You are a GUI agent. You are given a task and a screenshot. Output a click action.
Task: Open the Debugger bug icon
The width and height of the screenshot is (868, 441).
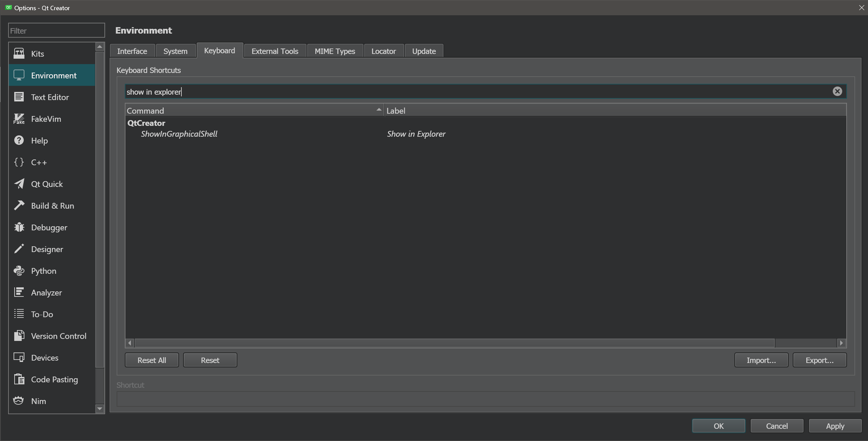coord(19,227)
